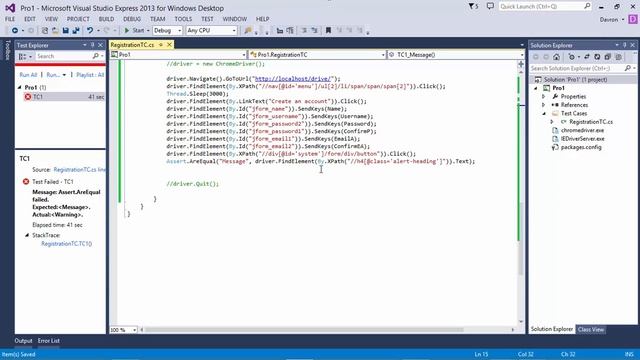Open the notifications flag icon
Viewport: 640px width, 360px height.
pos(473,7)
